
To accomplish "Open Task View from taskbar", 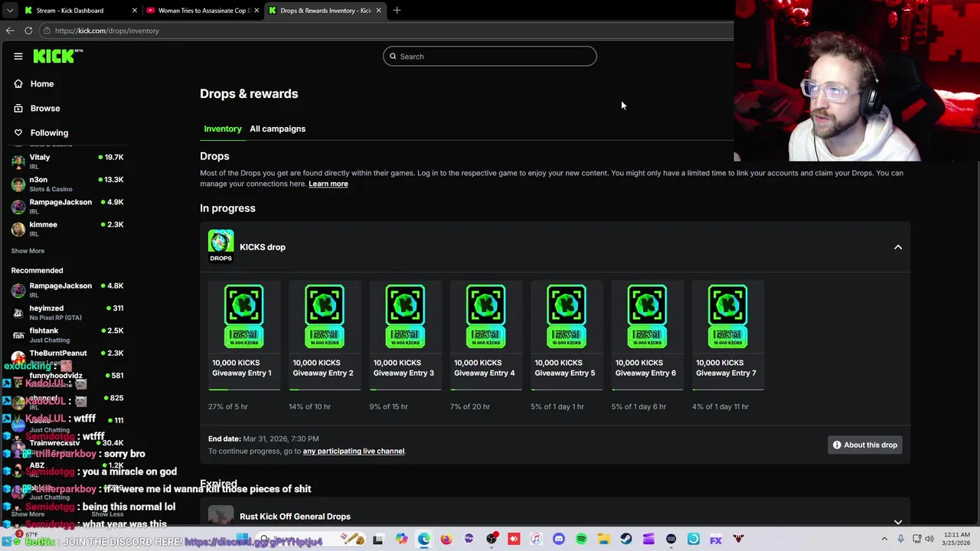I will pyautogui.click(x=377, y=540).
